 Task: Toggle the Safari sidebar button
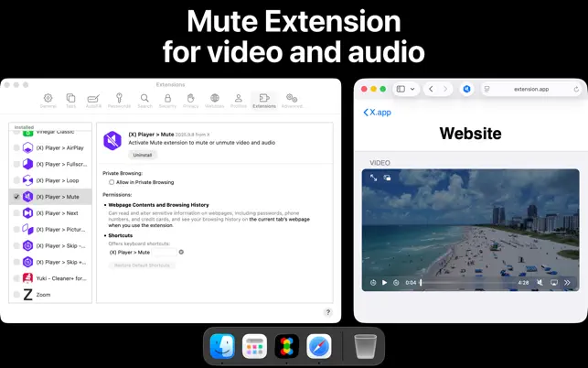point(401,89)
